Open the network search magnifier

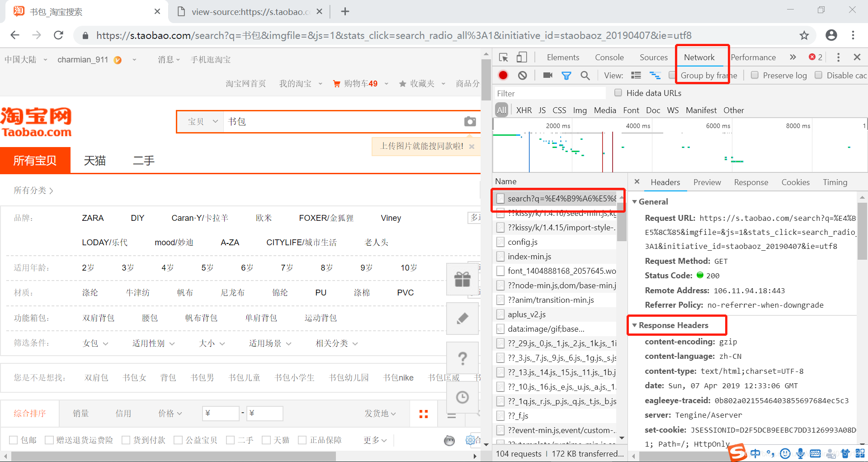click(585, 75)
